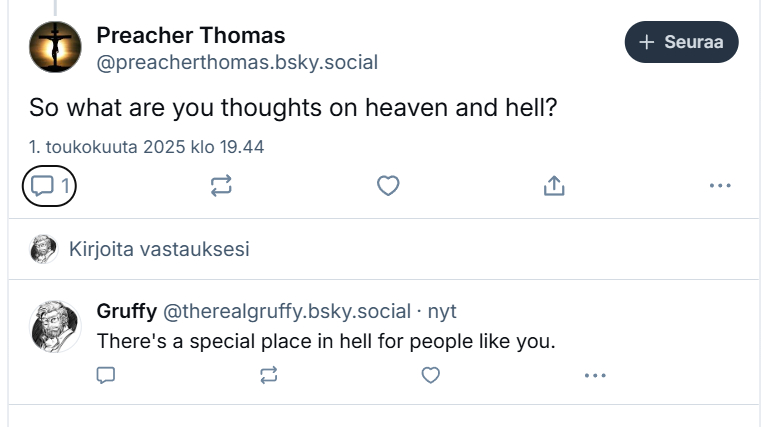Share Preacher Thomas's post
This screenshot has width=765, height=427.
click(554, 185)
